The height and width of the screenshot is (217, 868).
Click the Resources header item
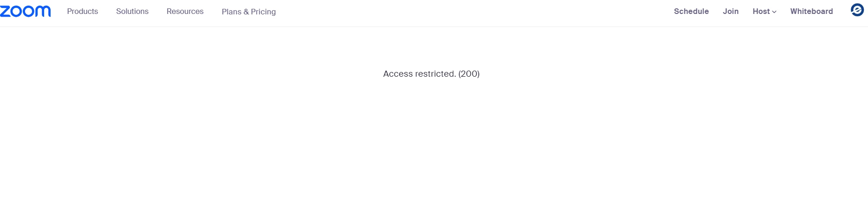pos(185,11)
